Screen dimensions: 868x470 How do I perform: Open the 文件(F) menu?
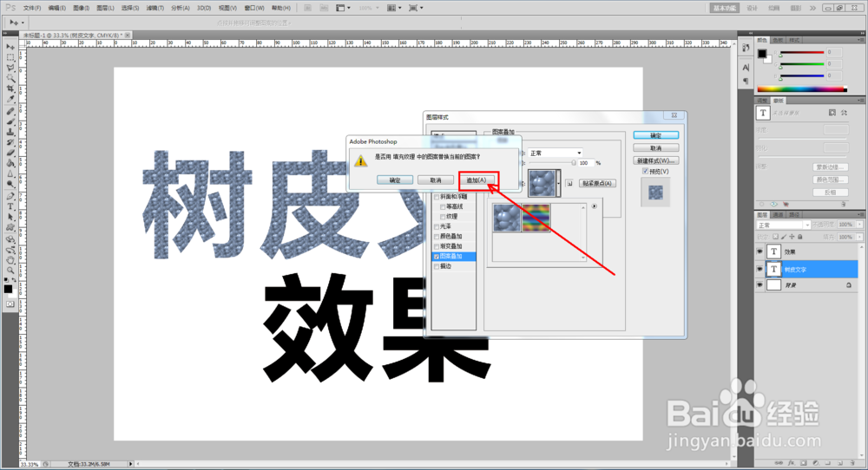[31, 9]
